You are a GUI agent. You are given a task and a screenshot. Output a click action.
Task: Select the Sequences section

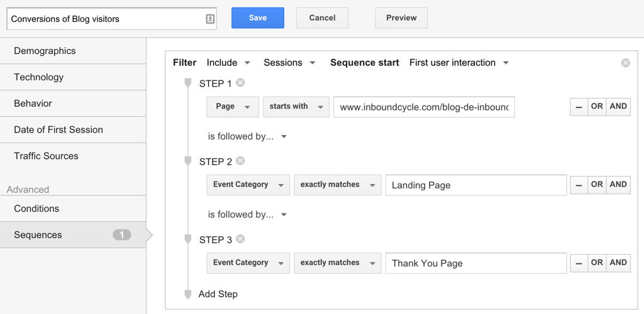coord(73,235)
